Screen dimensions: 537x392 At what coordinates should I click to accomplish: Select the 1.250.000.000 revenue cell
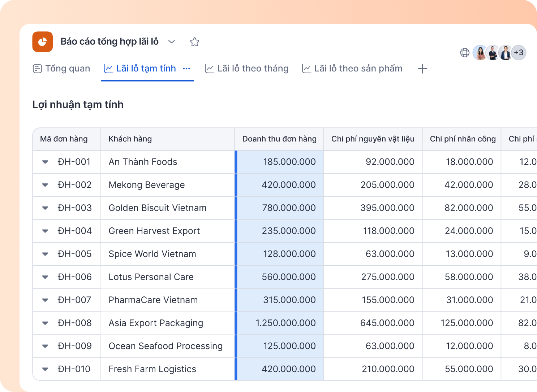tap(280, 323)
